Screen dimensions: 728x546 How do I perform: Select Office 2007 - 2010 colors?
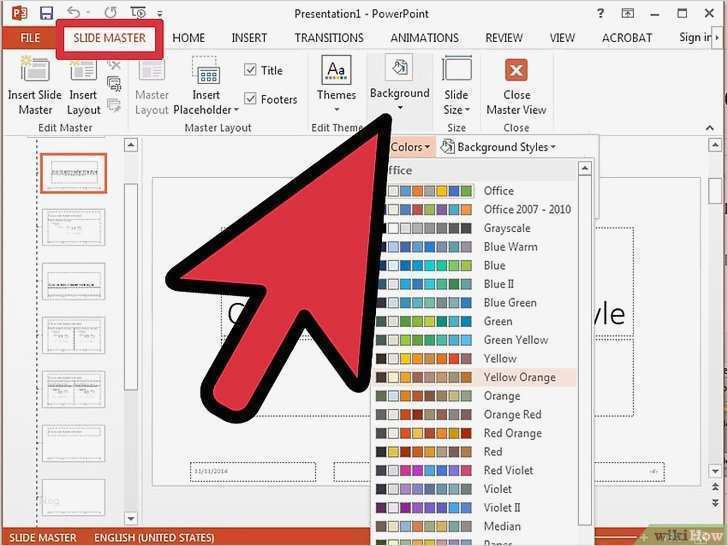point(475,209)
